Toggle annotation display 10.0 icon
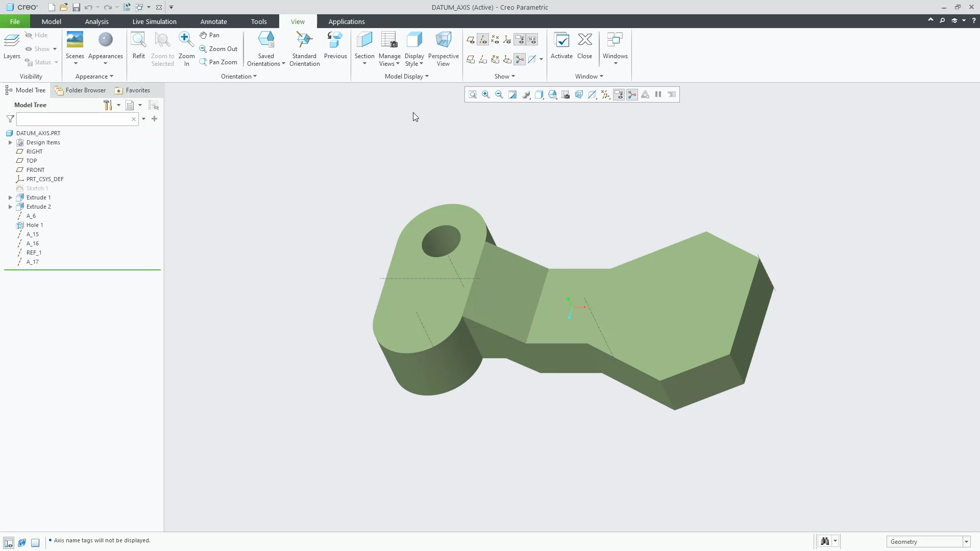Screen dimensions: 980x551 [532, 39]
